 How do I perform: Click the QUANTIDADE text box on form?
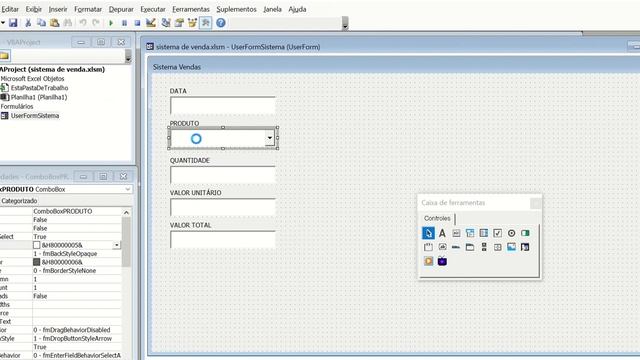tap(223, 175)
